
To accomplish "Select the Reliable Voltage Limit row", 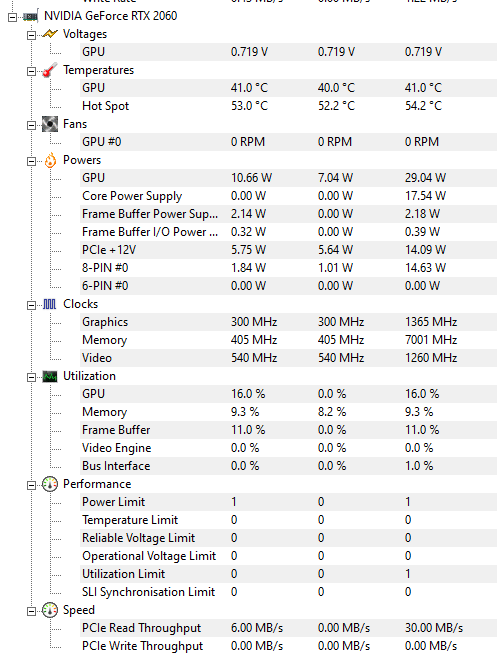I will click(289, 538).
